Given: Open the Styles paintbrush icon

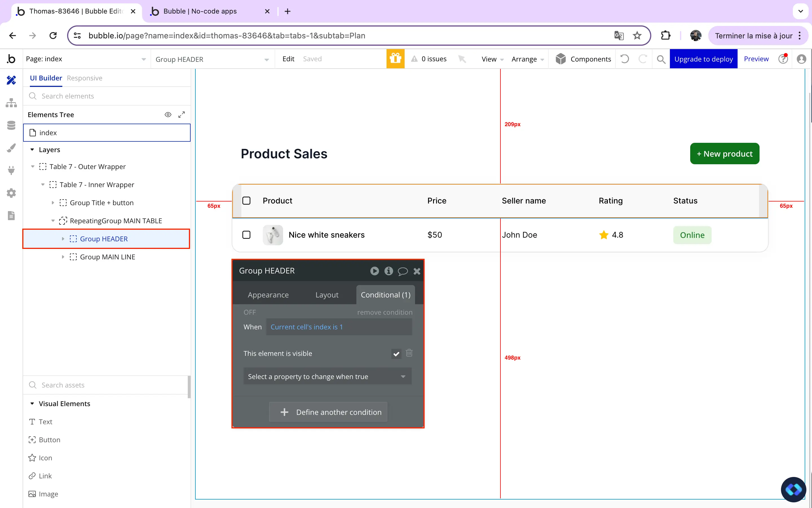Looking at the screenshot, I should point(11,148).
